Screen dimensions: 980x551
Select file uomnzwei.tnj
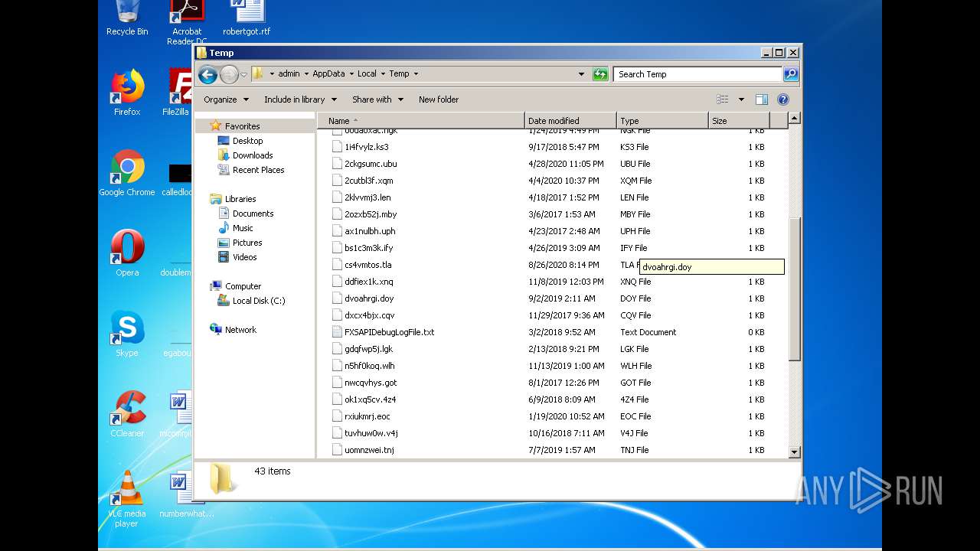pos(369,450)
